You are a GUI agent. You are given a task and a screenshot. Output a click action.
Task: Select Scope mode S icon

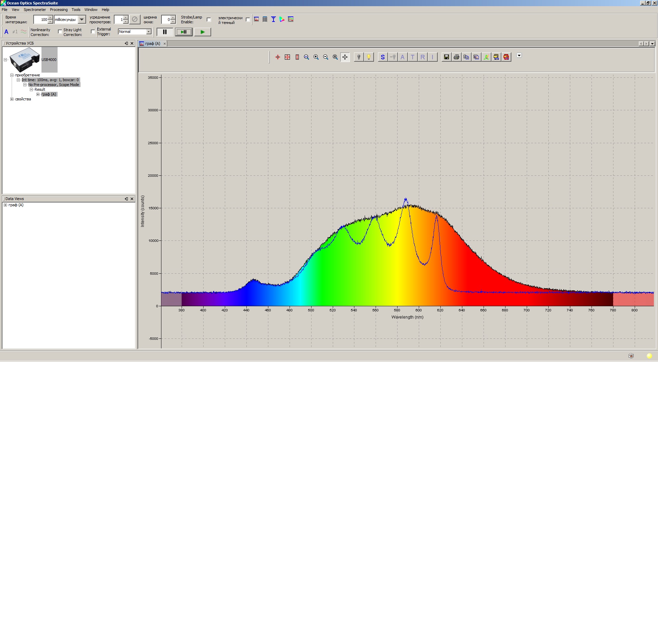tap(382, 57)
